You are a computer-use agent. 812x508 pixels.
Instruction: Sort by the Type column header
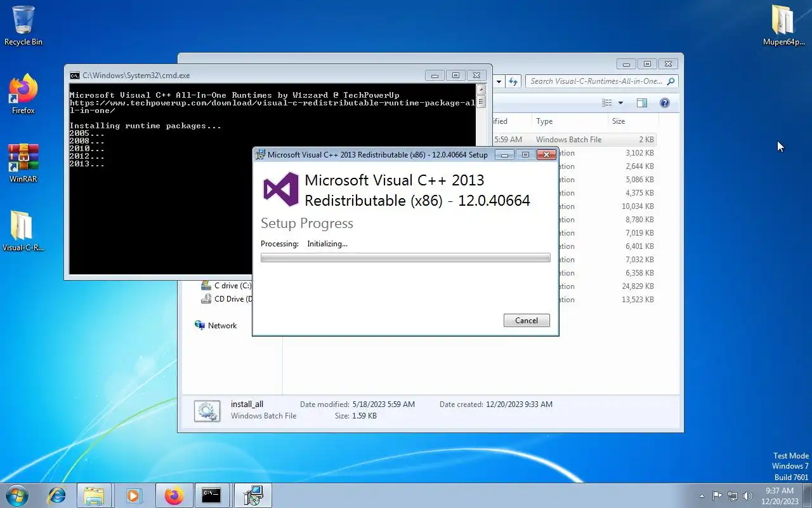(x=570, y=121)
